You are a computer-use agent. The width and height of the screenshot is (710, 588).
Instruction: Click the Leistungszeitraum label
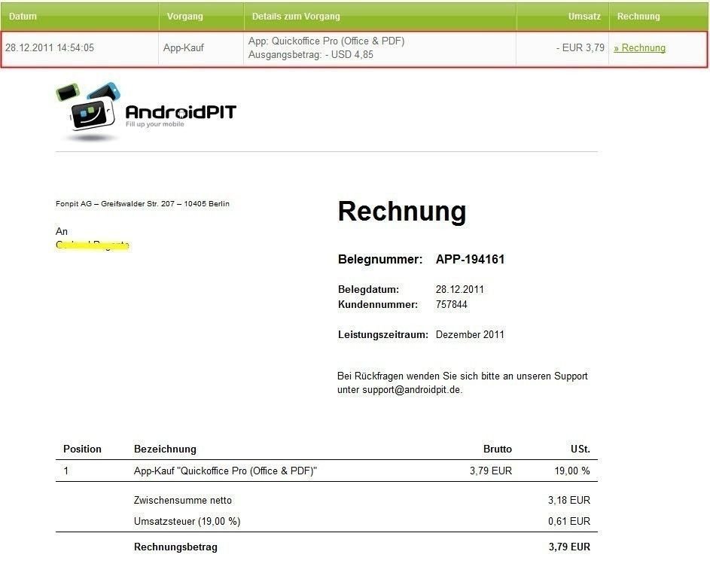tap(382, 335)
